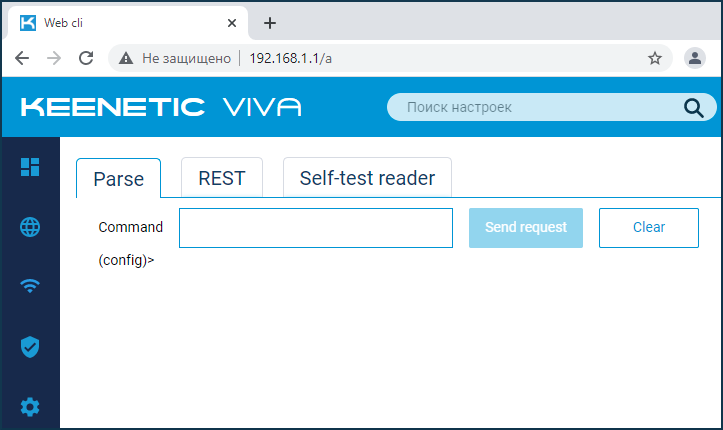Close the Web cli browser tab
723x430 pixels.
click(232, 23)
